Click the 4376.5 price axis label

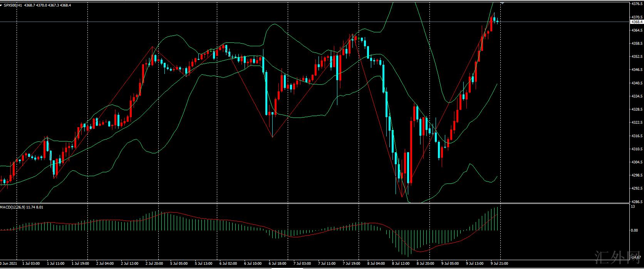tap(636, 4)
